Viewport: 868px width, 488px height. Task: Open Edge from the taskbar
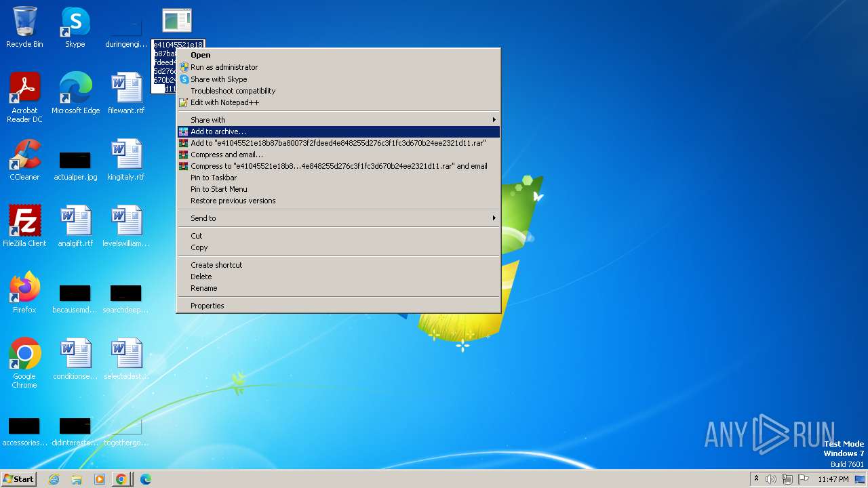(x=145, y=479)
